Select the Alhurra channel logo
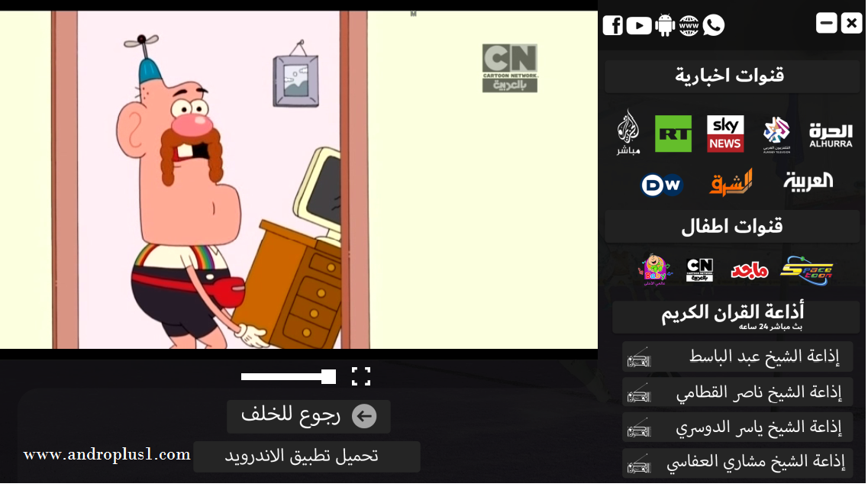868x487 pixels. 831,135
